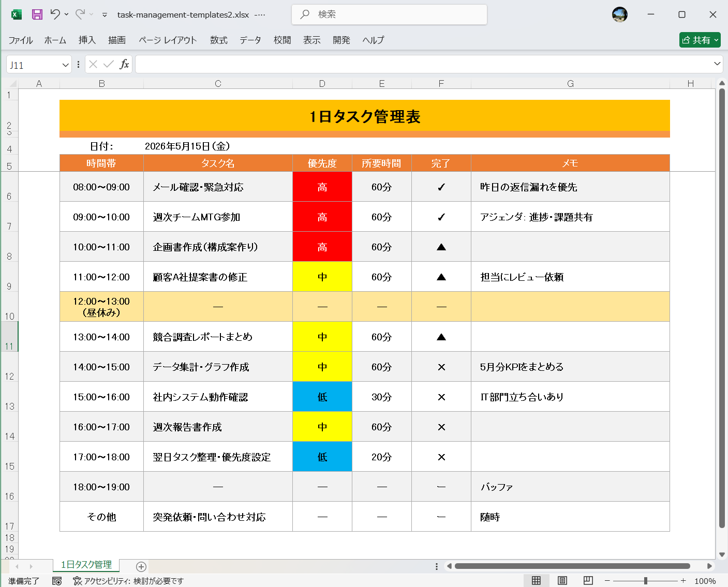Add a new sheet with the plus icon
This screenshot has width=728, height=587.
(x=141, y=566)
